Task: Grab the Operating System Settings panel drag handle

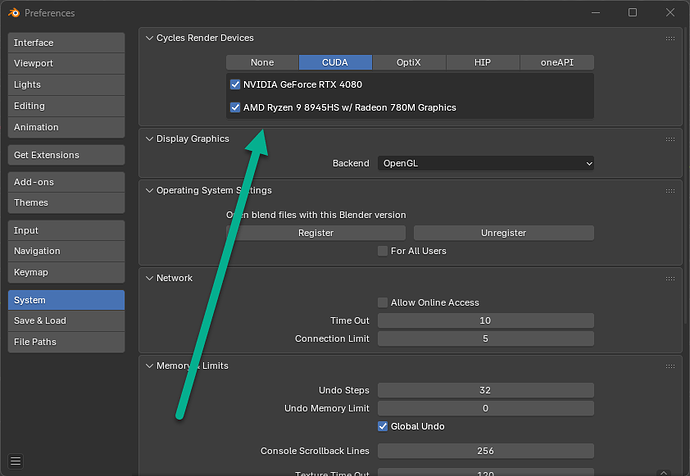Action: point(670,190)
